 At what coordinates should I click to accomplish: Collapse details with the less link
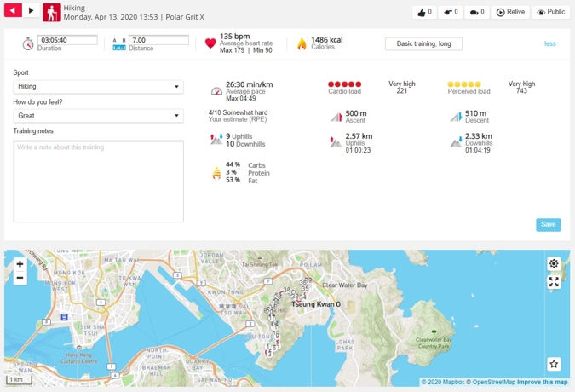click(x=549, y=43)
